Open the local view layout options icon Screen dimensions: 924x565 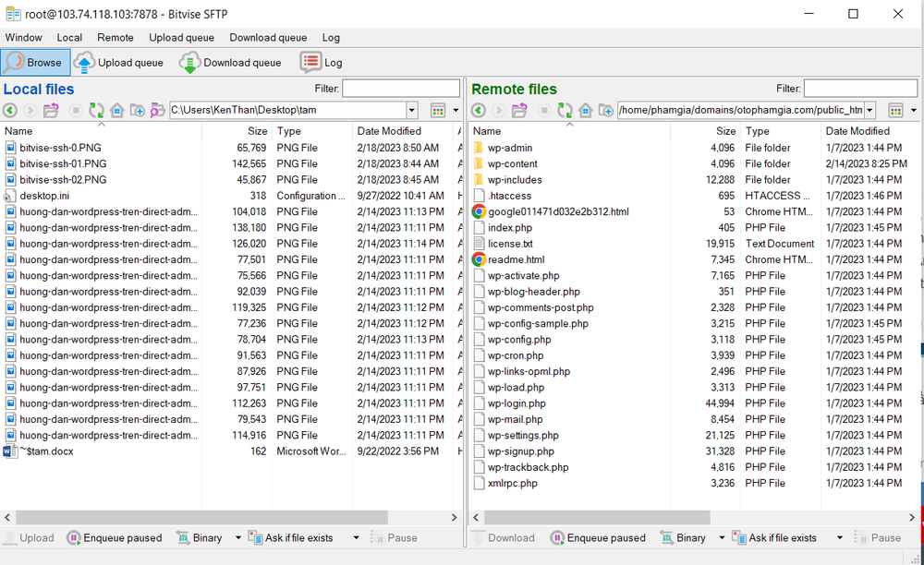click(x=438, y=111)
